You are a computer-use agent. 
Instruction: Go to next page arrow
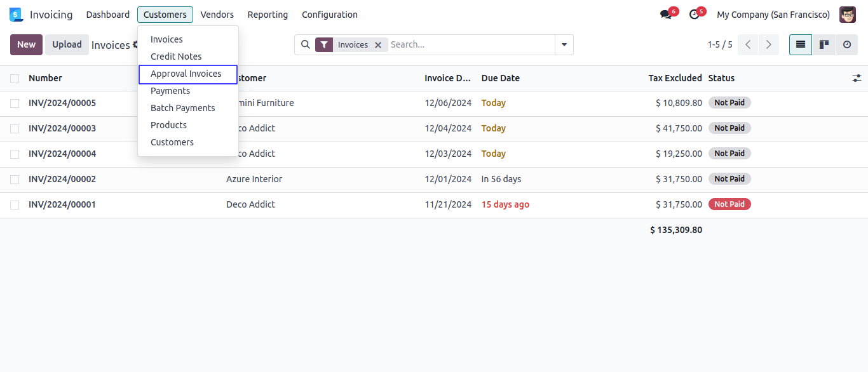[x=768, y=44]
